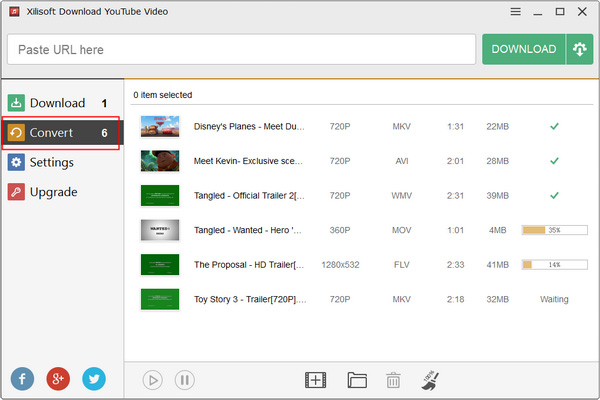Image resolution: width=600 pixels, height=400 pixels.
Task: Click the 0 item selected label
Action: [163, 95]
